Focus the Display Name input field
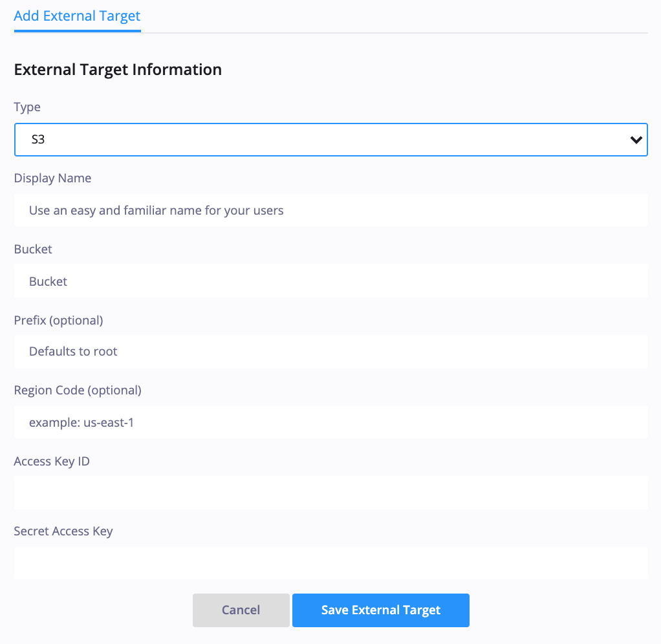This screenshot has height=644, width=661. [x=331, y=210]
